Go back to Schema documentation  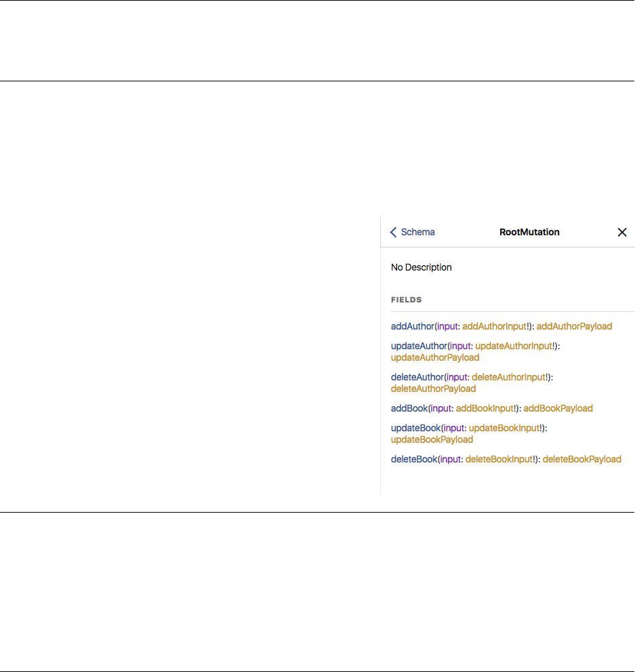(412, 232)
